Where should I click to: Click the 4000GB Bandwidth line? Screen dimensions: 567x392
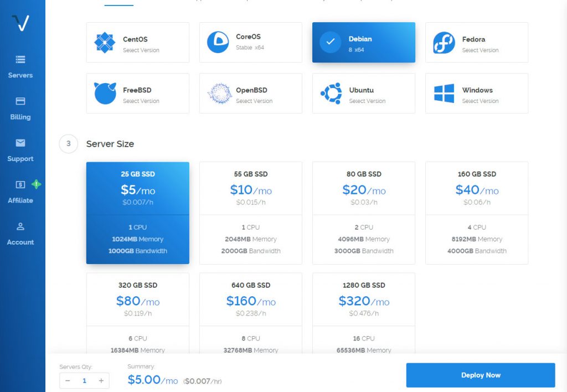pos(477,251)
